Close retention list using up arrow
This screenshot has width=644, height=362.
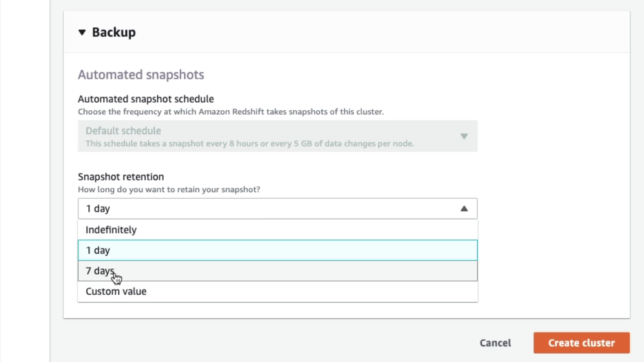pos(464,208)
